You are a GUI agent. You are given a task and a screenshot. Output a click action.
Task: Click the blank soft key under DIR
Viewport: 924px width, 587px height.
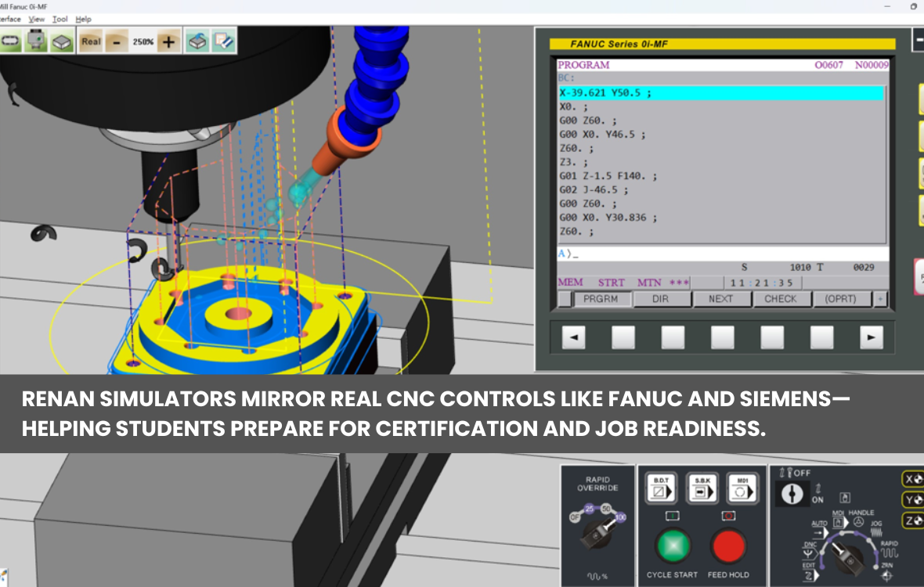pos(673,337)
